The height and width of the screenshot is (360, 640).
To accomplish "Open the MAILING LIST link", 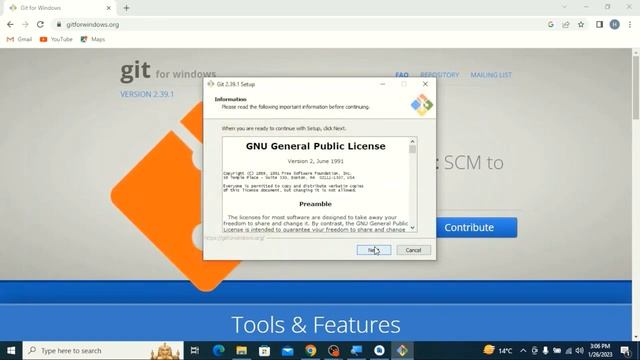I will click(x=491, y=75).
